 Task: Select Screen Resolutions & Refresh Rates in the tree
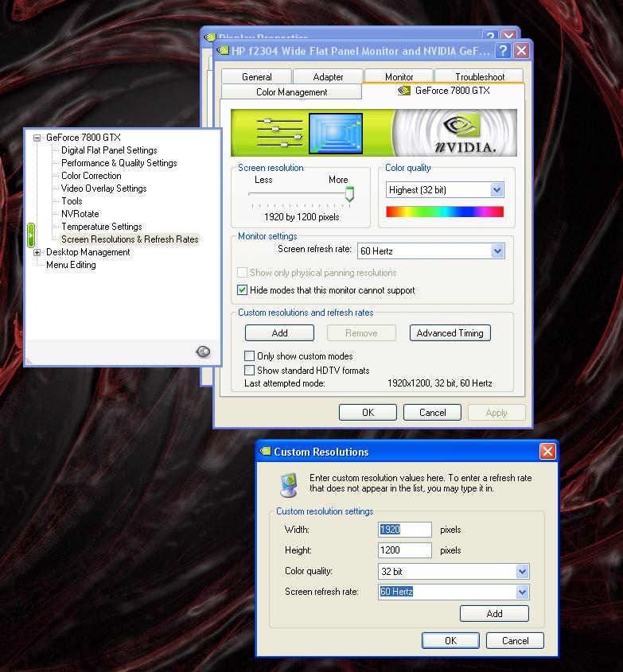tap(130, 239)
